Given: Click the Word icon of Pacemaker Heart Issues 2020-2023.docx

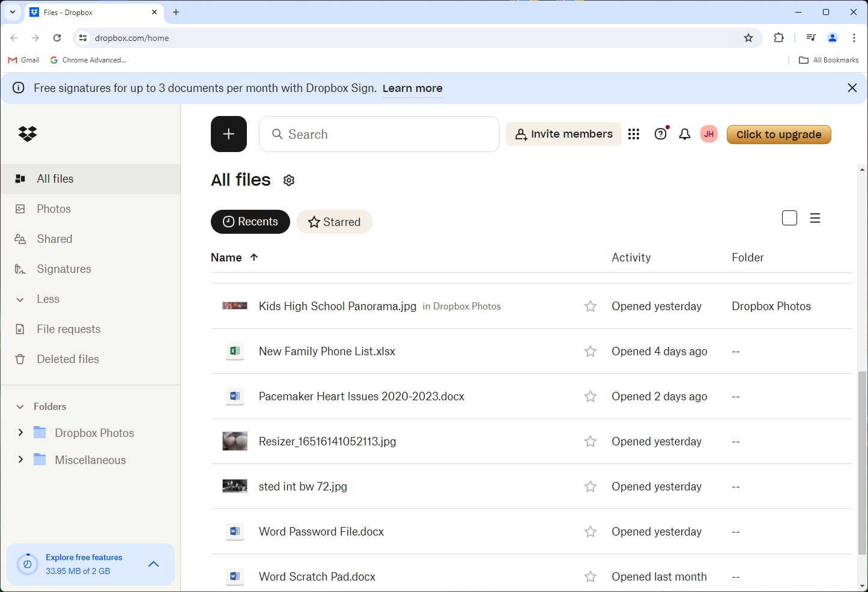Looking at the screenshot, I should pos(235,396).
